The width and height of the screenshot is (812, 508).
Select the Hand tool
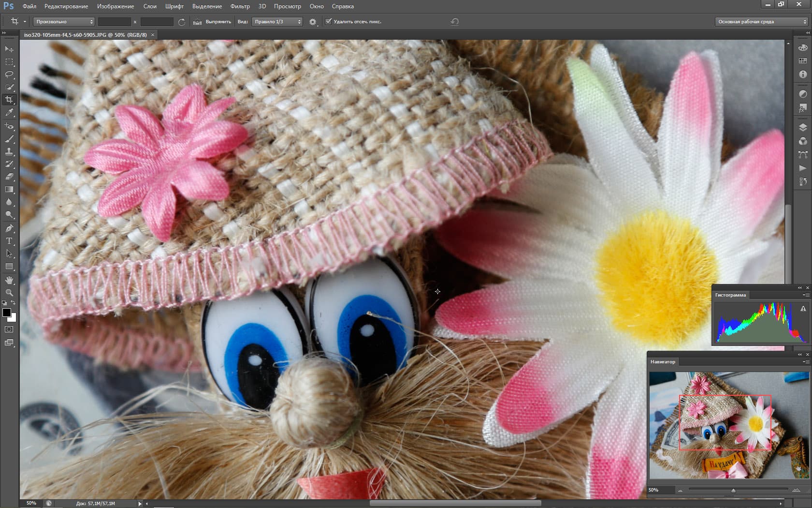[9, 280]
